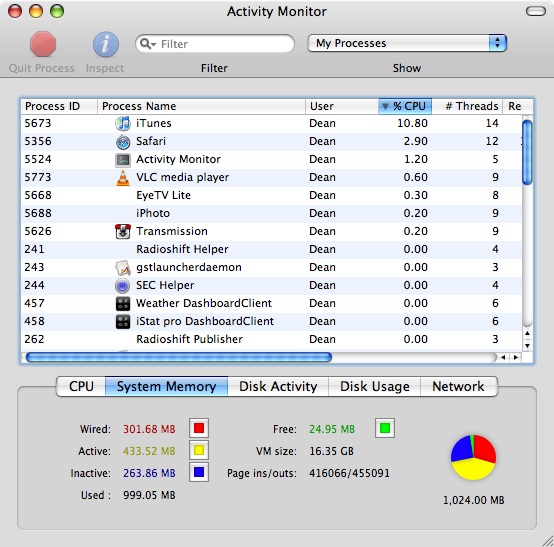The height and width of the screenshot is (547, 554).
Task: Select the System Memory tab
Action: pos(166,386)
